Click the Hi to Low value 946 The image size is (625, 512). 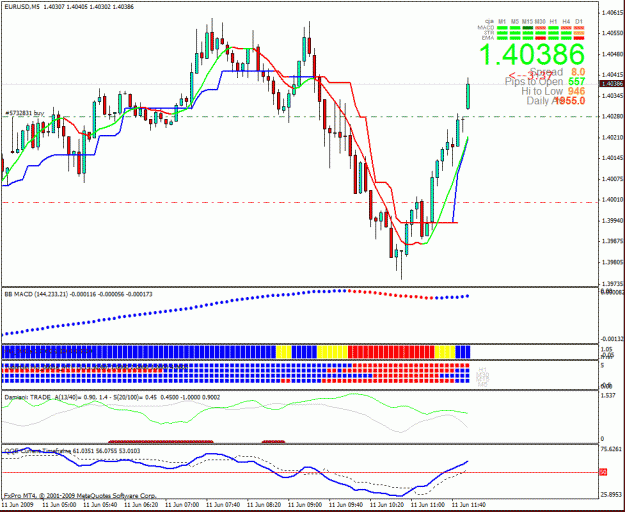576,91
